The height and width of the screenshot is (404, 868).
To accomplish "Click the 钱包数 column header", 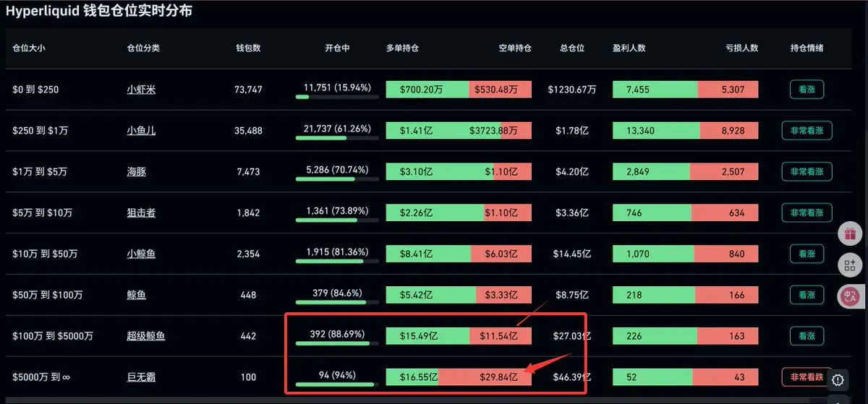I will [x=248, y=48].
